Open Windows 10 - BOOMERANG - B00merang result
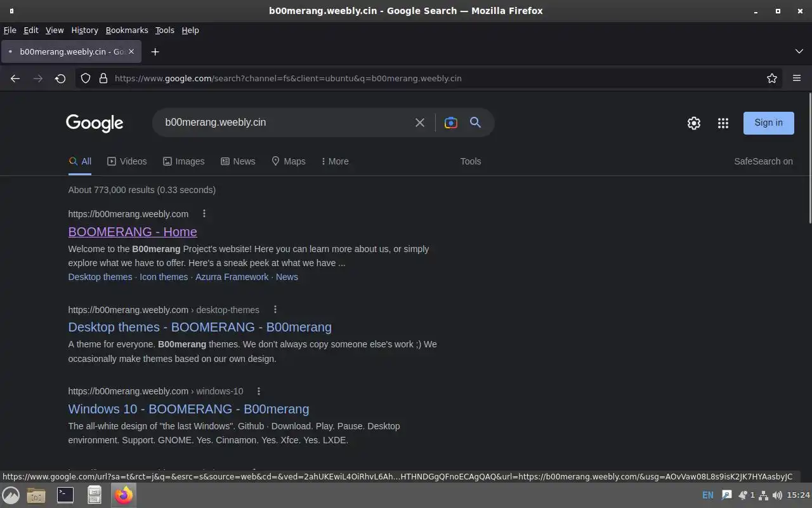Image resolution: width=812 pixels, height=508 pixels. (x=188, y=409)
